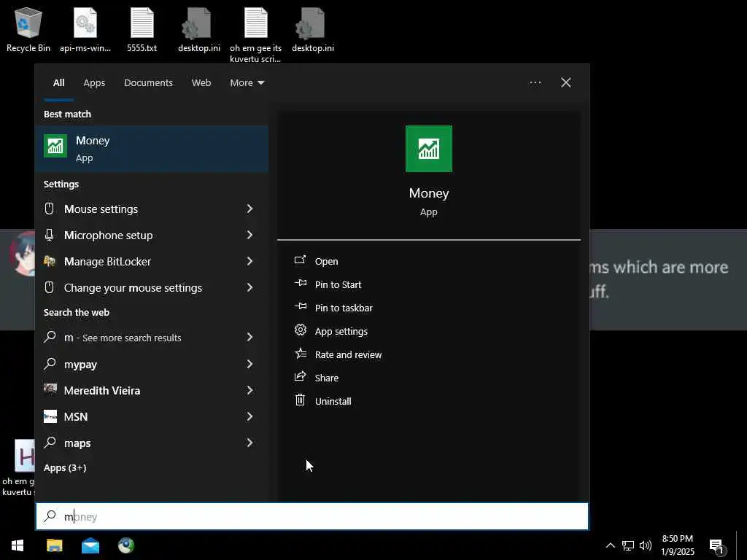This screenshot has width=747, height=560.
Task: Select the Recycle Bin desktop icon
Action: (28, 30)
